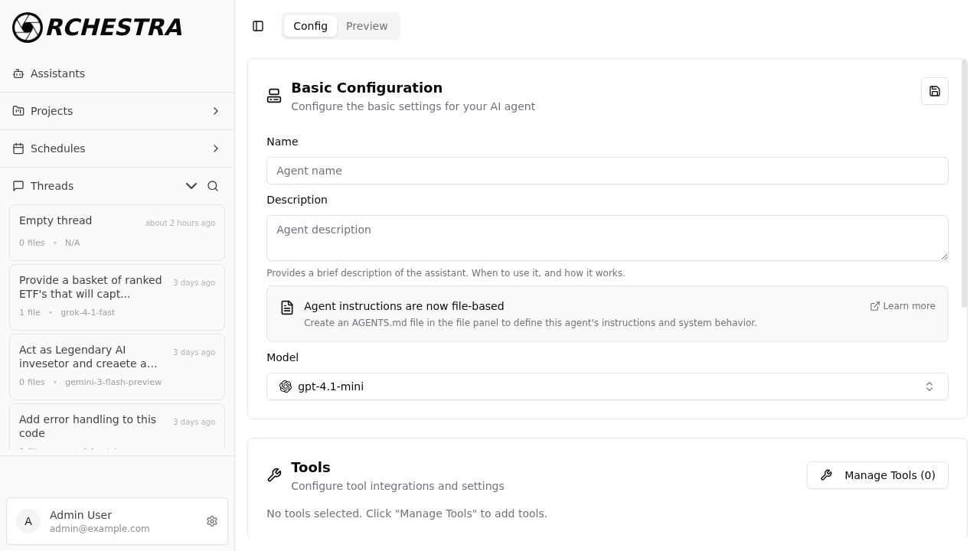This screenshot has width=980, height=551.
Task: Open Assistants in the sidebar
Action: coord(117,73)
